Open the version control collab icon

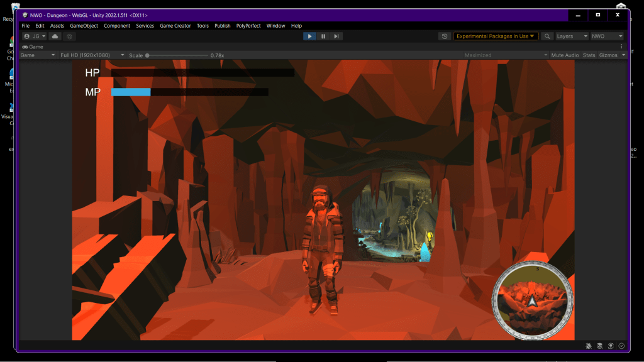point(70,36)
